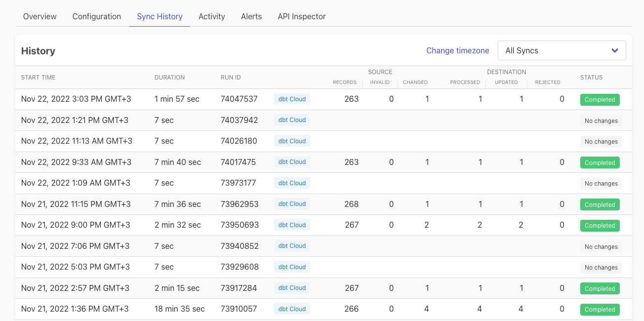The width and height of the screenshot is (644, 321).
Task: Click dbt Cloud badge for run 74017475
Action: click(x=292, y=162)
